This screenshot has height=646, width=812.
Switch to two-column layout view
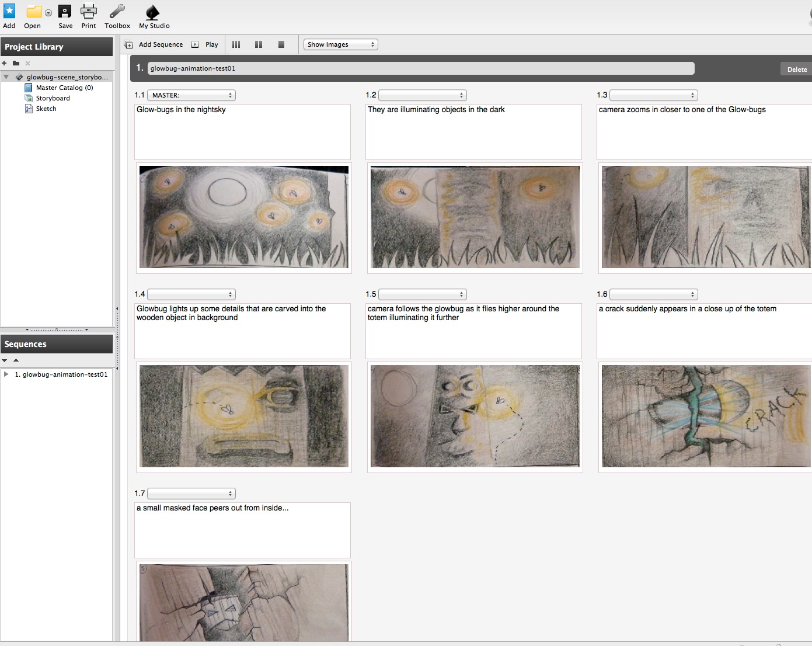pos(259,44)
